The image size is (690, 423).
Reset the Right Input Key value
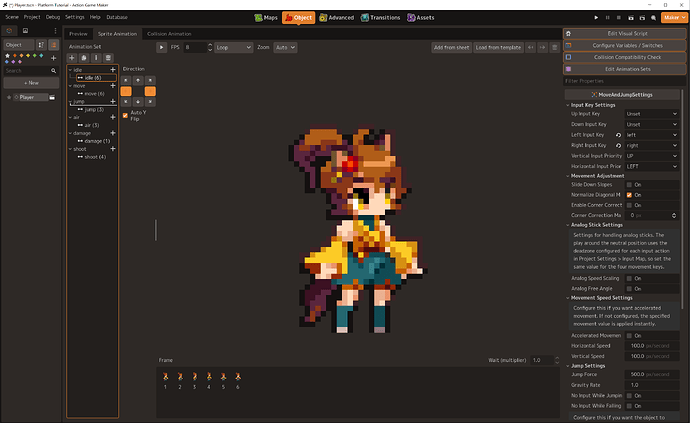[x=618, y=146]
